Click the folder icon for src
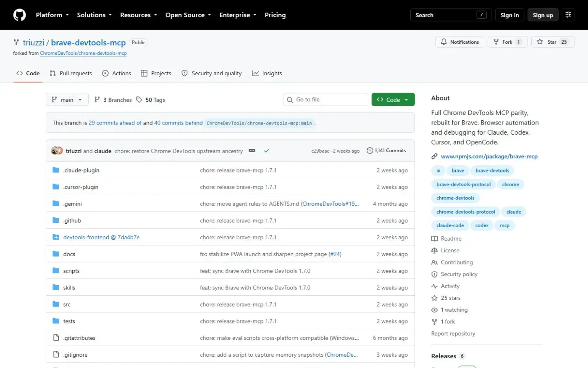This screenshot has height=368, width=588. click(x=56, y=304)
